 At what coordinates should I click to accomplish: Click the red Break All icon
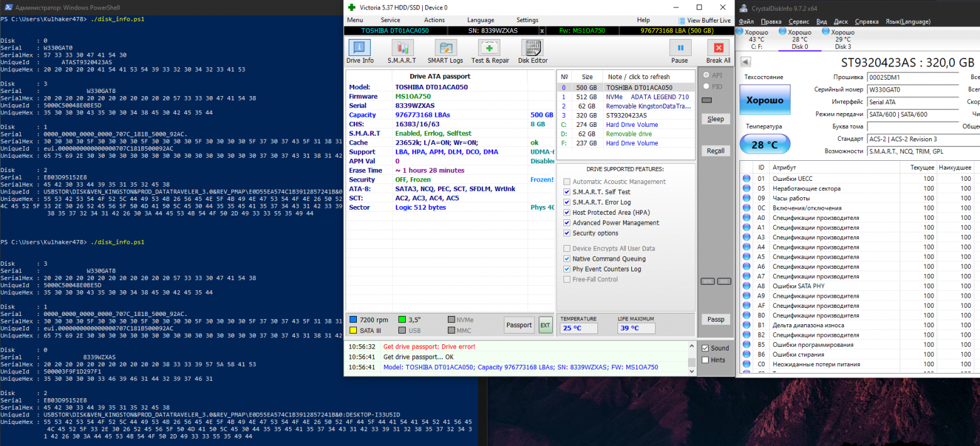pyautogui.click(x=718, y=48)
